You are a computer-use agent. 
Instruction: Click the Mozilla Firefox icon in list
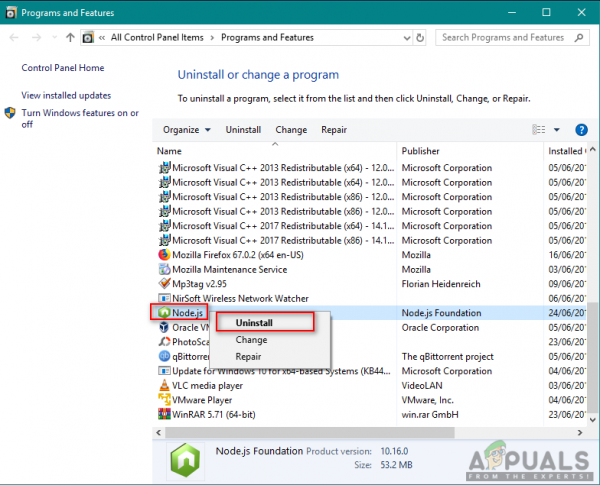[164, 255]
